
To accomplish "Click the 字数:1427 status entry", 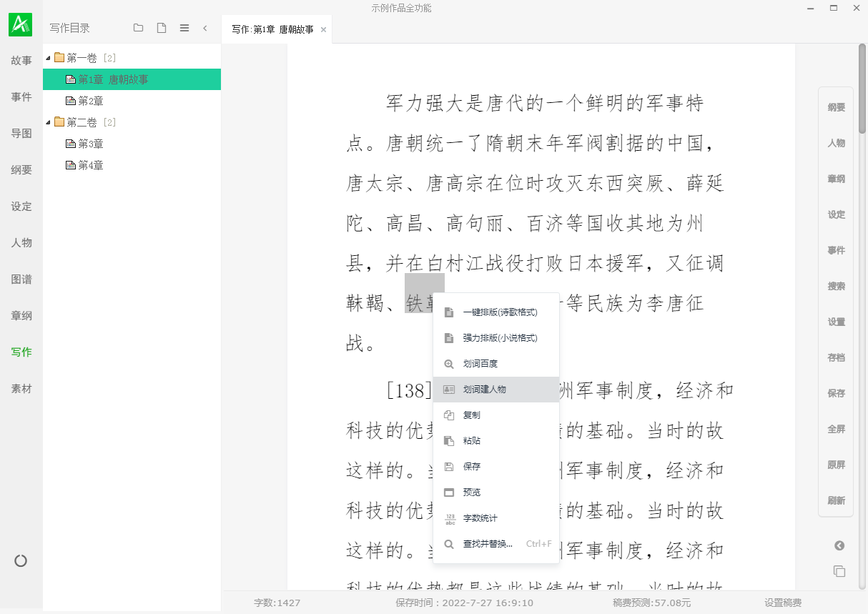I will (277, 603).
